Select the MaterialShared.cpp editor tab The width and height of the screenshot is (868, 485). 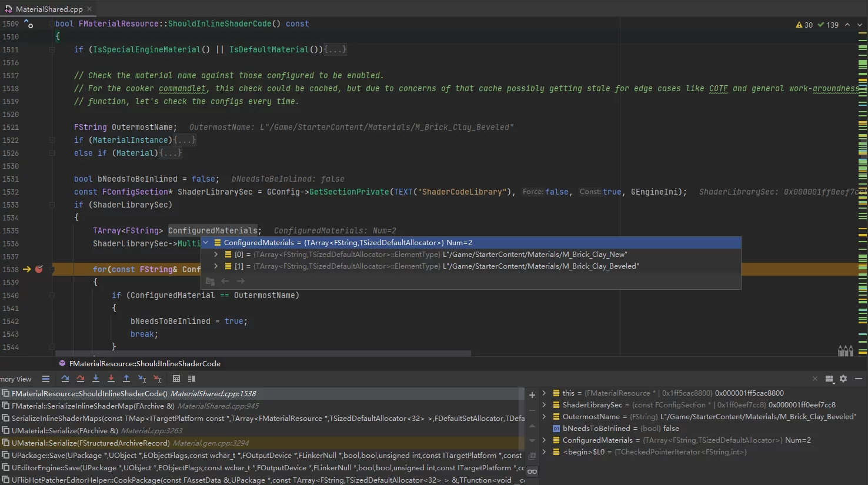point(48,9)
